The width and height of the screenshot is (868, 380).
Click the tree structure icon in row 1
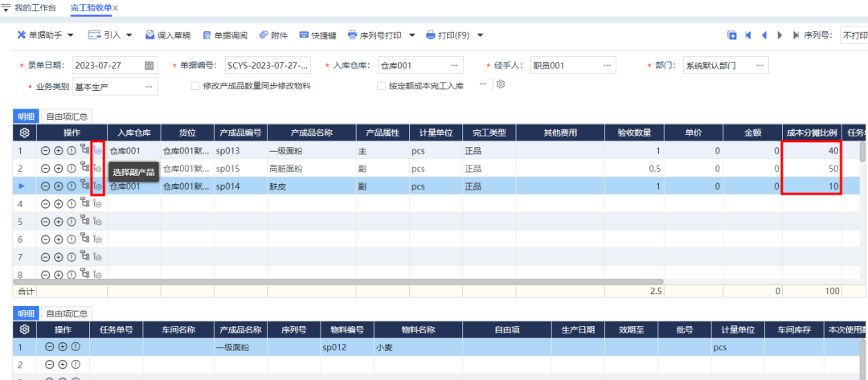tap(84, 150)
